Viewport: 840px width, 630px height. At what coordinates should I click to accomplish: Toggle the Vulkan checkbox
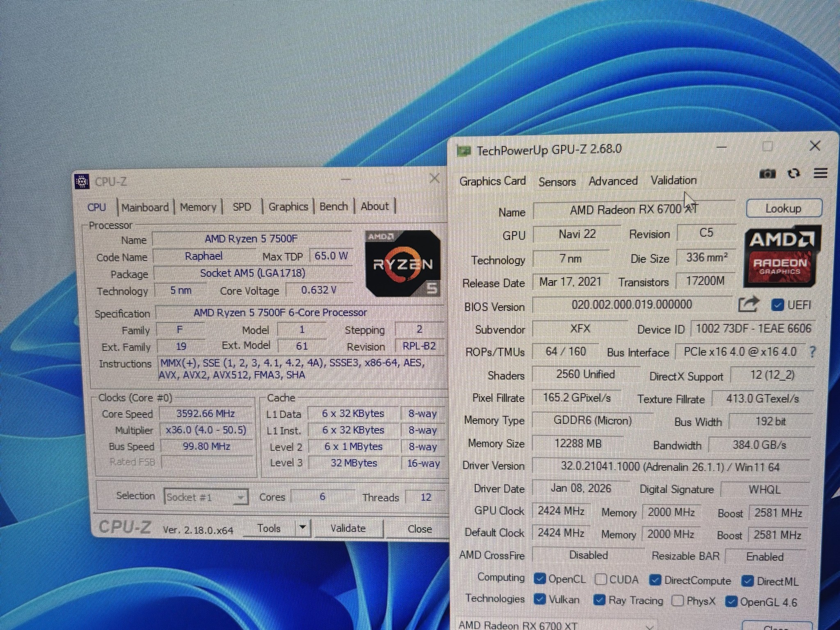540,599
